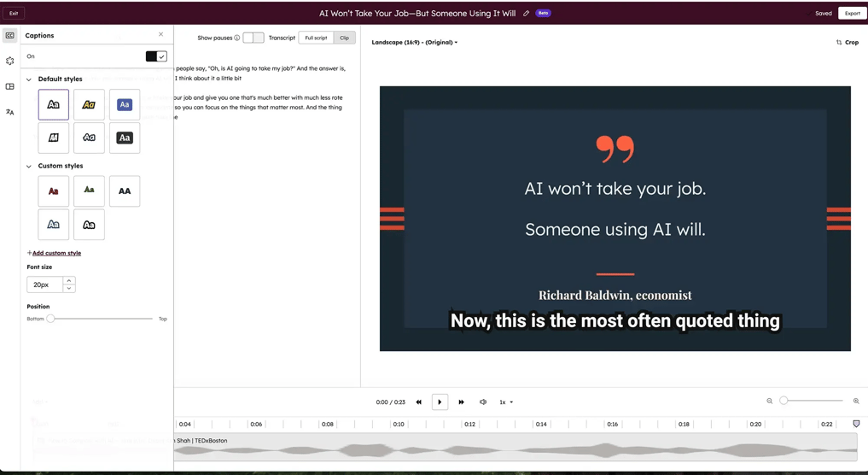Mute the audio with the speaker icon

point(483,402)
